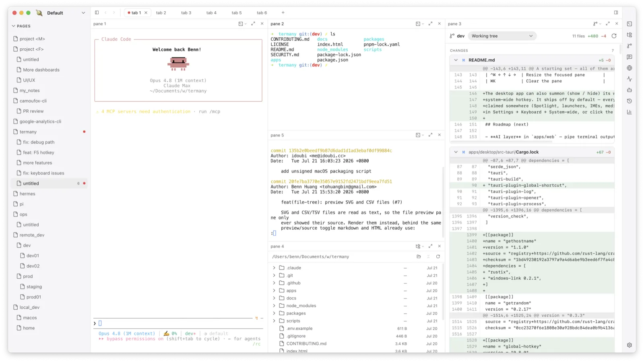644x362 pixels.
Task: Open the terminal icon in right sidebar
Action: 630,24
